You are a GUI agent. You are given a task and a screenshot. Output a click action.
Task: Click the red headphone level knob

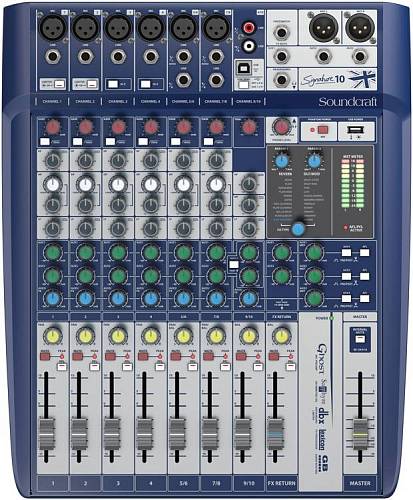pos(281,127)
